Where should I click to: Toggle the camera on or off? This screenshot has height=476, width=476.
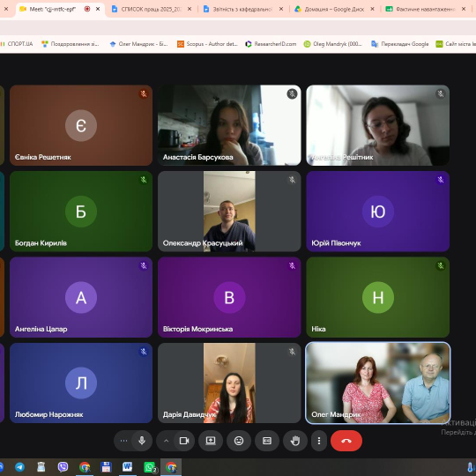click(x=184, y=441)
